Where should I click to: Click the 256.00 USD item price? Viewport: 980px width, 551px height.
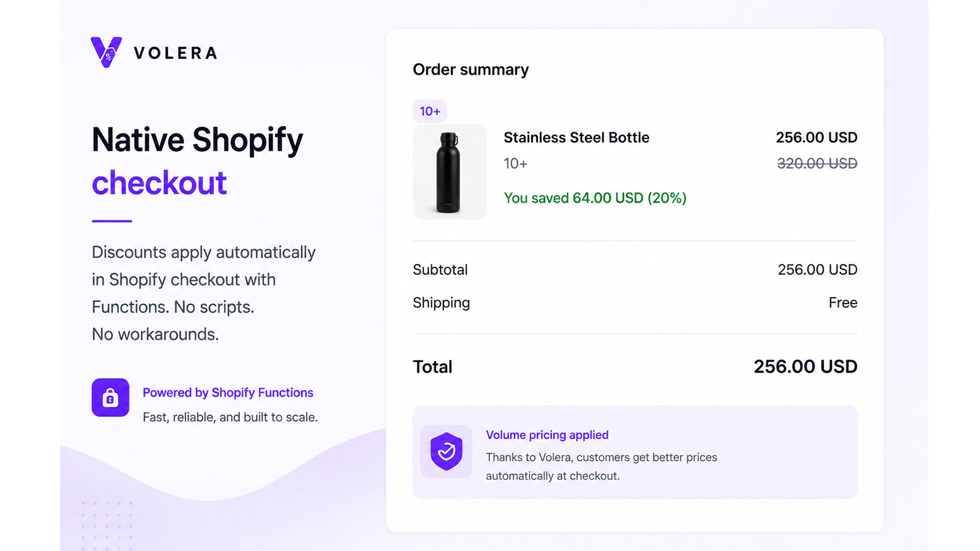(816, 138)
